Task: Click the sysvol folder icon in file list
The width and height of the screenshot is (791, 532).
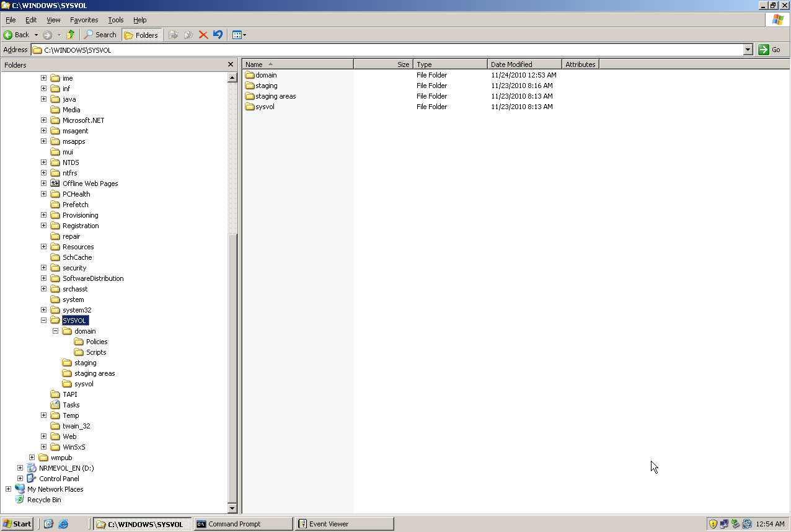Action: (x=250, y=107)
